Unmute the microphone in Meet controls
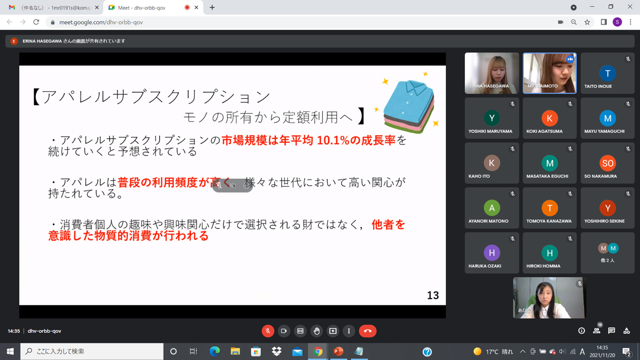This screenshot has height=360, width=640. point(268,331)
